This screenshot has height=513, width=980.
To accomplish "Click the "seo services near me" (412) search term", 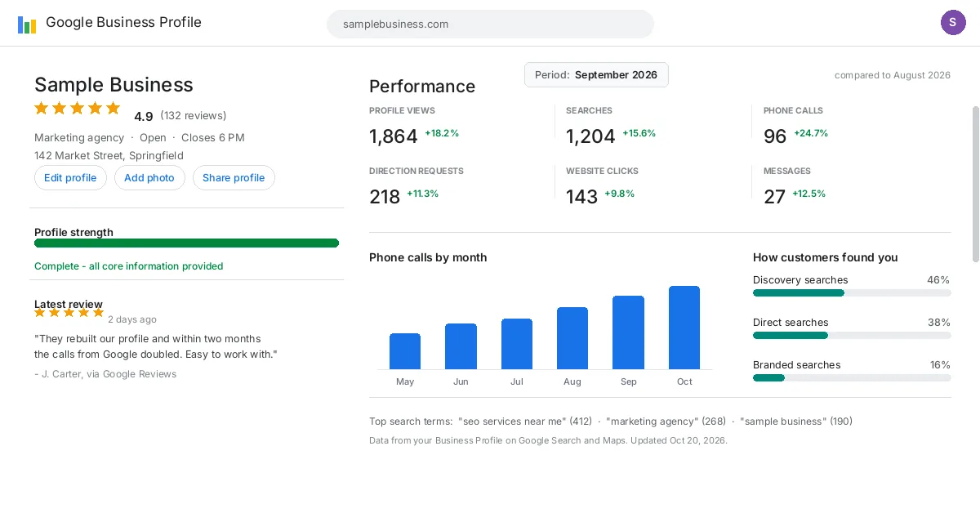I will [x=524, y=422].
